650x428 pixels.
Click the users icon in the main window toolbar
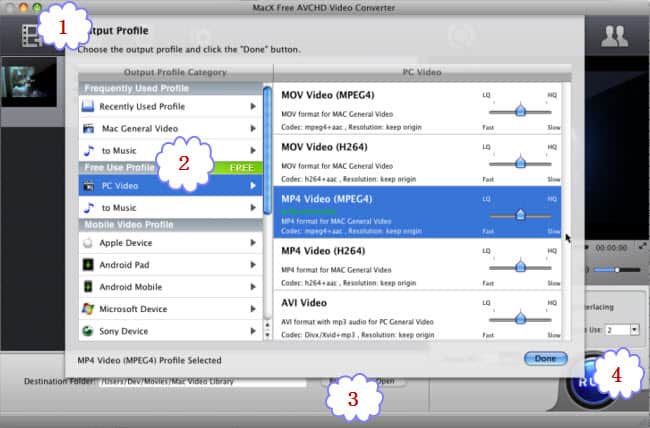click(614, 36)
